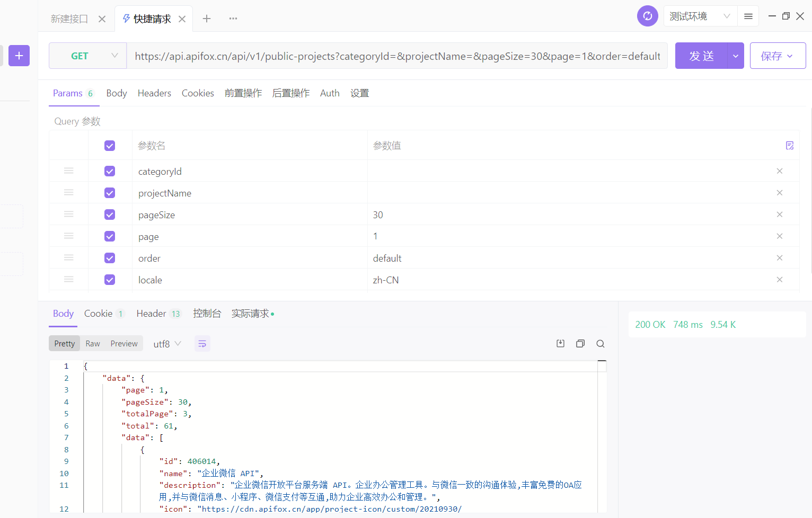
Task: Open the tab overflow ellipsis menu
Action: (233, 19)
